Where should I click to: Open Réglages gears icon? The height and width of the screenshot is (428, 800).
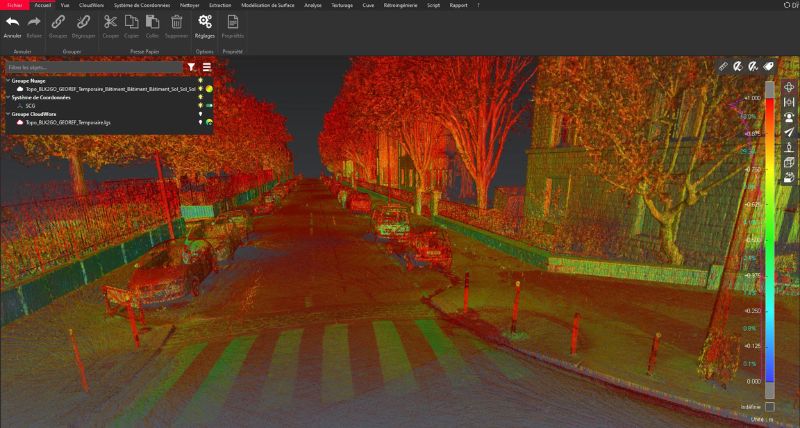pyautogui.click(x=205, y=22)
